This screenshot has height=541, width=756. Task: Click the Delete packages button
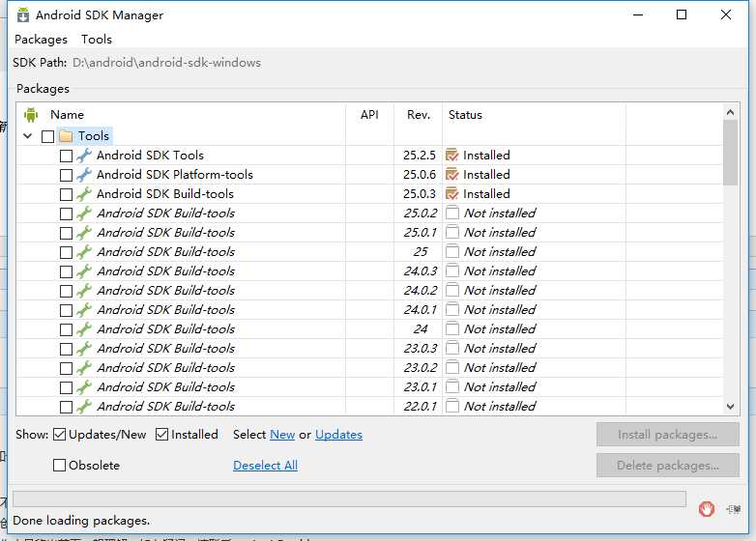tap(668, 466)
